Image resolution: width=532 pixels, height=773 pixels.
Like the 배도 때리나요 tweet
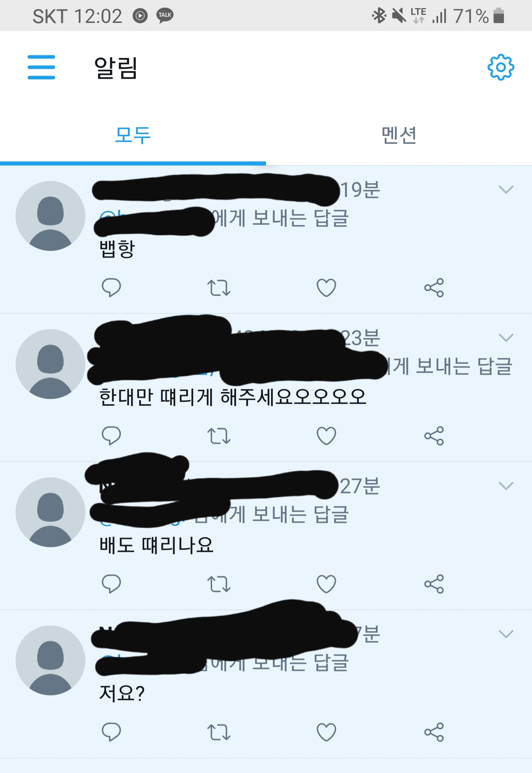point(326,584)
